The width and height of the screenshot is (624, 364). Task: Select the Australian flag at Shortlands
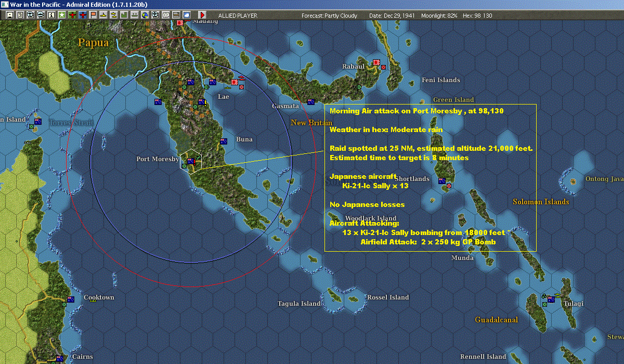click(441, 180)
